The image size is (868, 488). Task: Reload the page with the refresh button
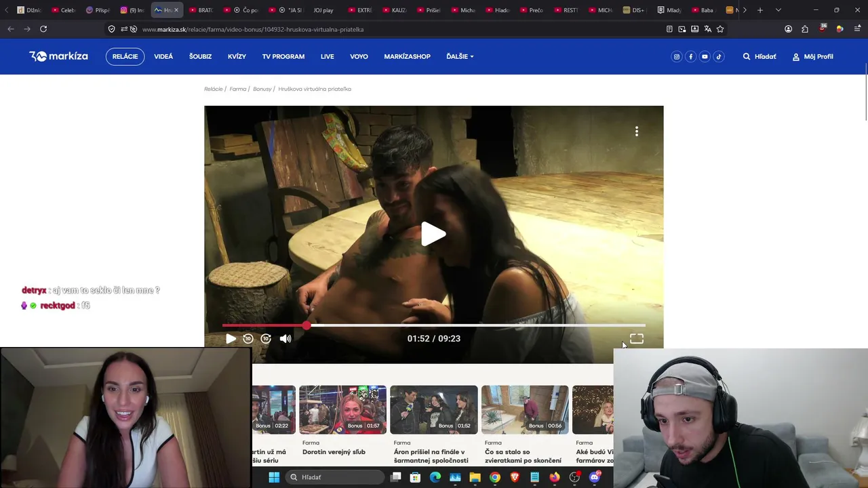[x=43, y=29]
